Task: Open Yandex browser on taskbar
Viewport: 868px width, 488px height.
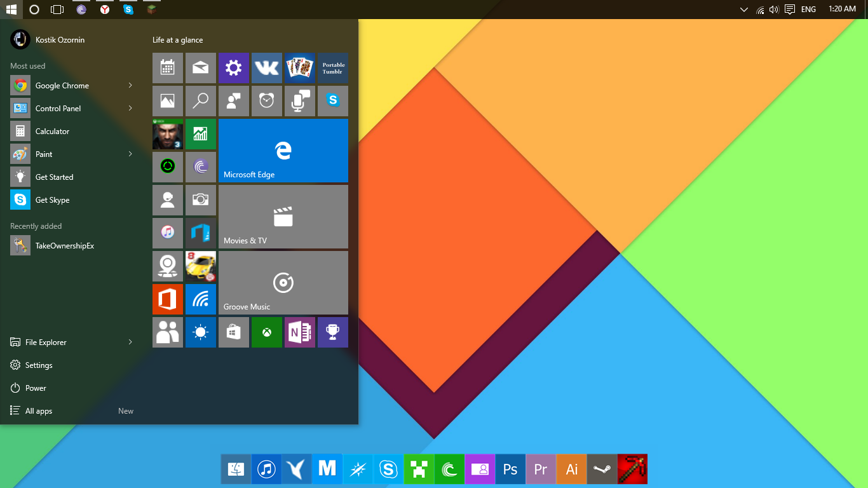Action: 104,10
